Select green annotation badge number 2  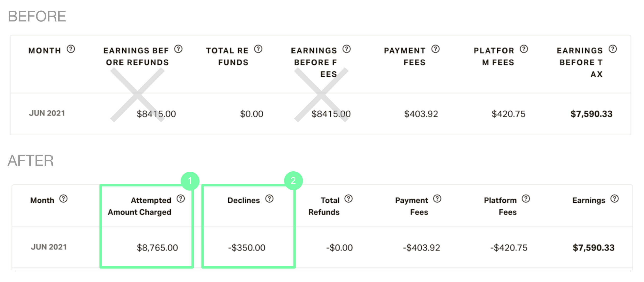tap(293, 181)
